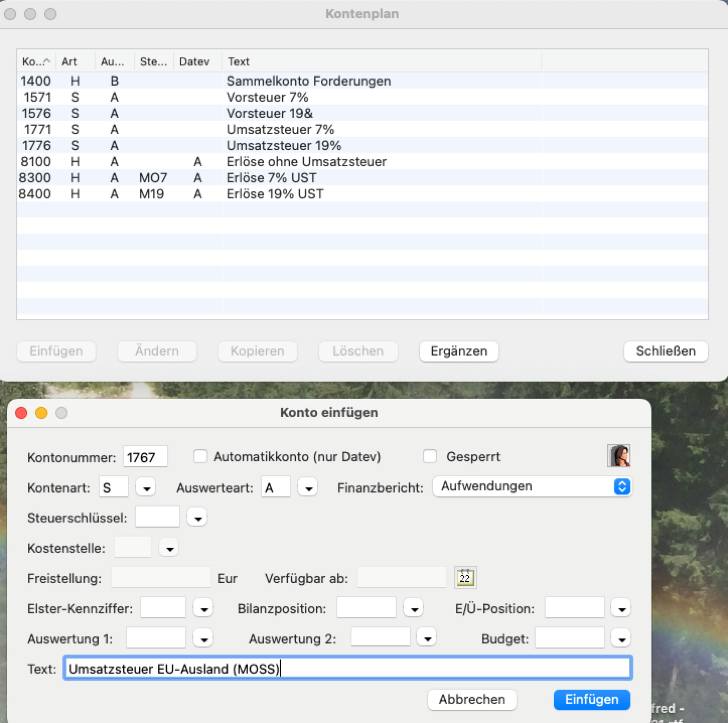Open the Kontenart dropdown arrow
Screen dimensions: 728x723
[146, 488]
